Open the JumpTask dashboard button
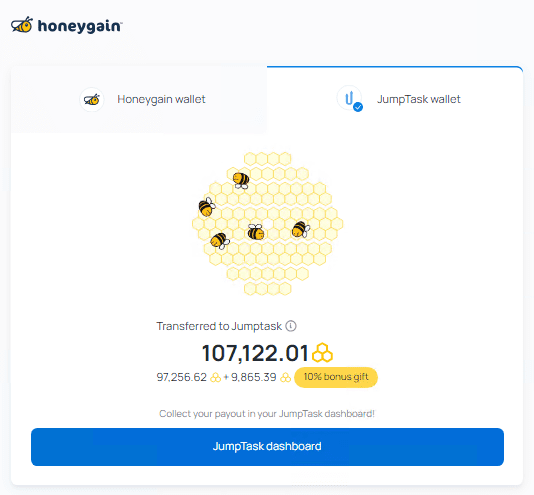Viewport: 534px width, 495px height. tap(267, 447)
